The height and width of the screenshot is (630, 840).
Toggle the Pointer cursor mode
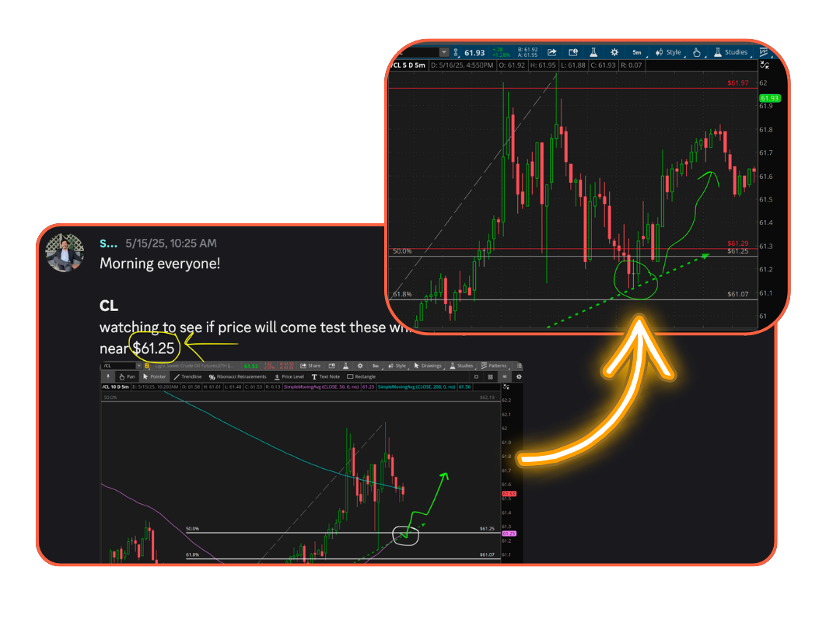coord(154,376)
